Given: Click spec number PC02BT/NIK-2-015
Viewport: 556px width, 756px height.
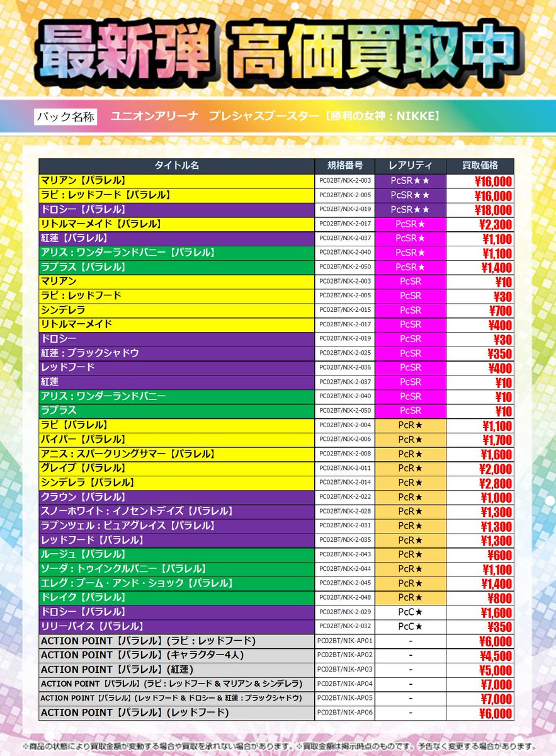Looking at the screenshot, I should [345, 311].
